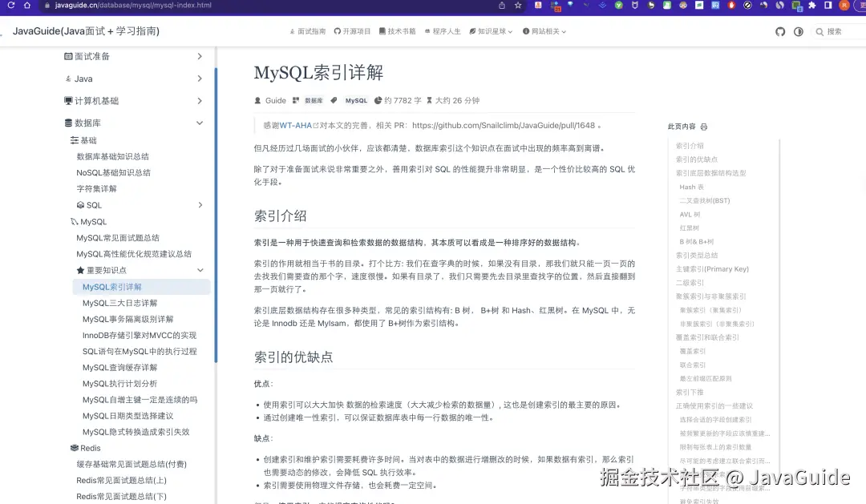
Task: Open MySQL常见面试题总结 in sidebar
Action: pyautogui.click(x=118, y=237)
